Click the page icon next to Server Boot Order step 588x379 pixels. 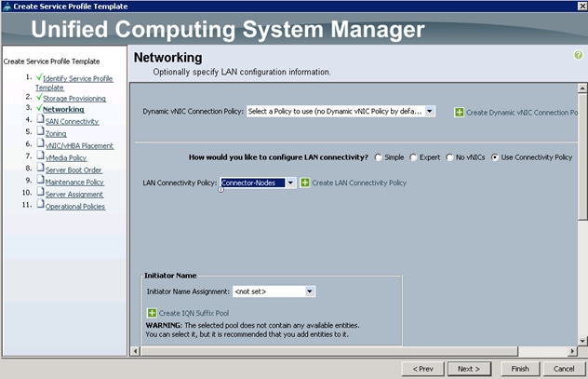[41, 168]
